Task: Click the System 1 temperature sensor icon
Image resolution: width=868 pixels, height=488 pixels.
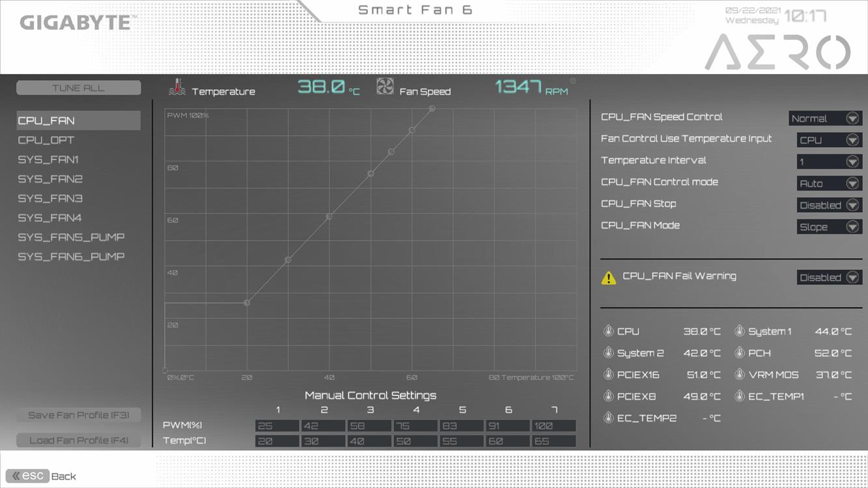Action: pos(739,331)
